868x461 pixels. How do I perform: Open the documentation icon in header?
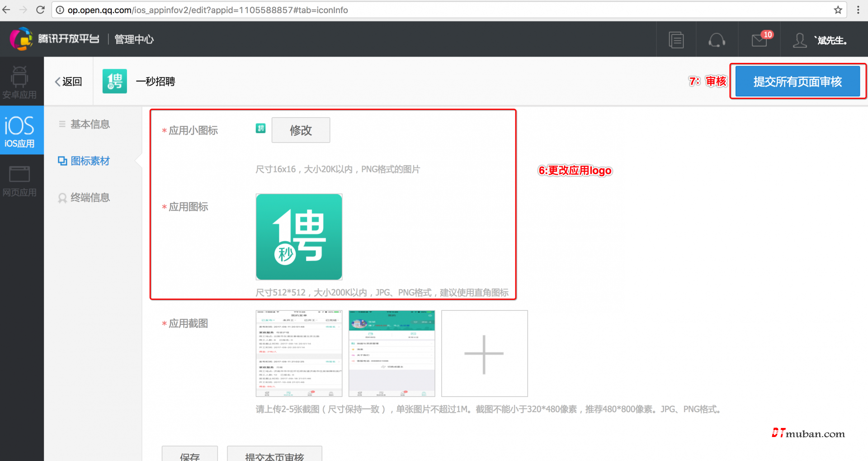[676, 40]
